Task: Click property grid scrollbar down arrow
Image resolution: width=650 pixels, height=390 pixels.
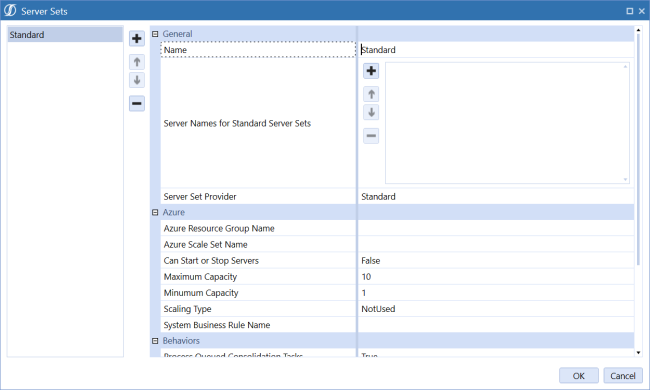Action: pos(638,353)
